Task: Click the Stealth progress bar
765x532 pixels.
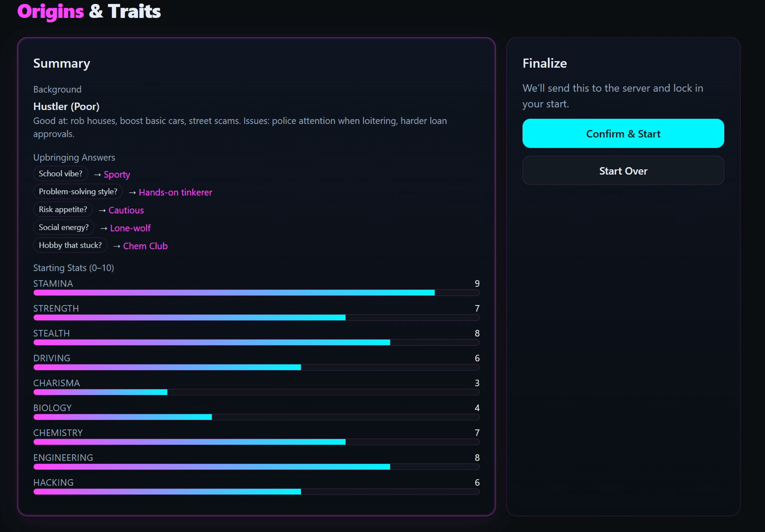Action: point(256,342)
